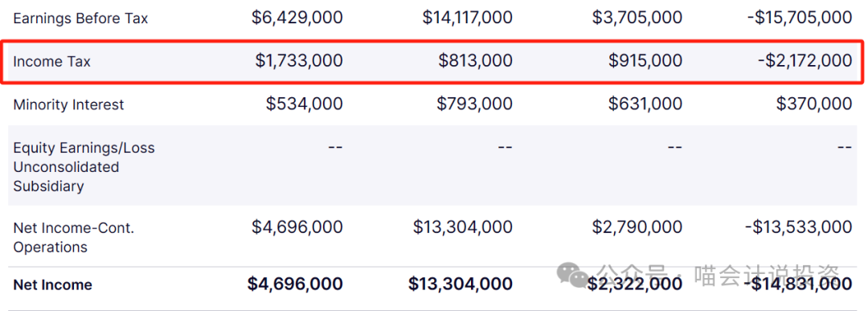Viewport: 868px width, 311px height.
Task: Click the bold Net Income label
Action: (52, 285)
